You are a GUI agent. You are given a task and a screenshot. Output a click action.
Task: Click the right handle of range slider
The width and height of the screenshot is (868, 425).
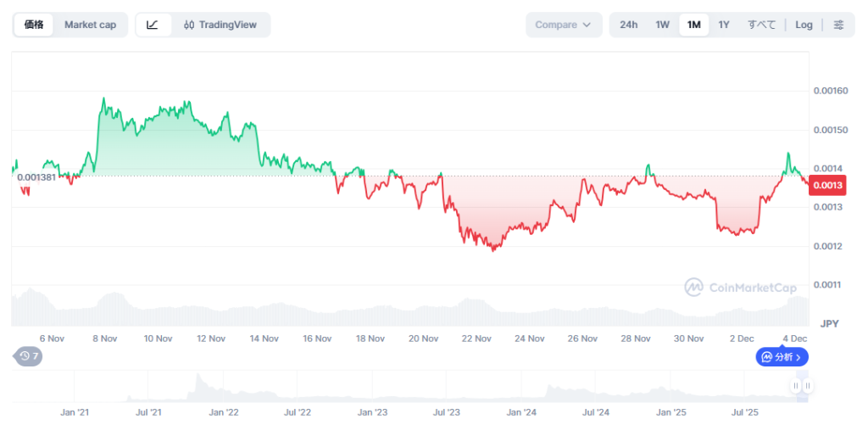[808, 386]
